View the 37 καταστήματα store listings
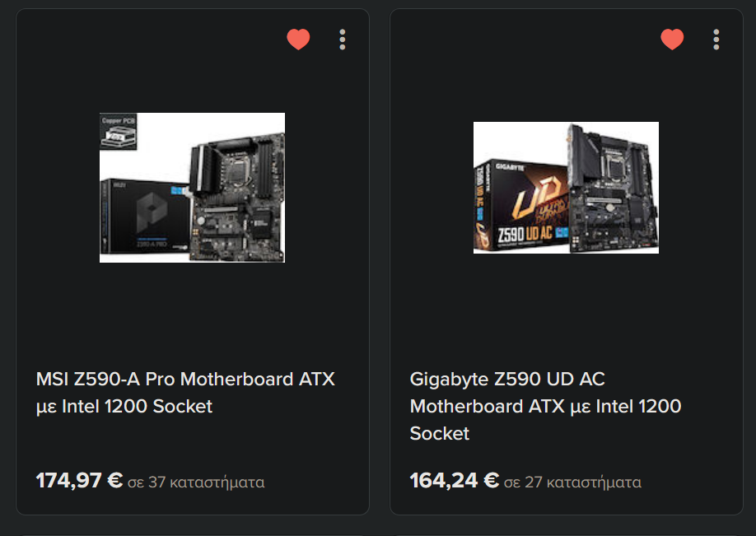Screen dimensions: 756x536 [196, 482]
